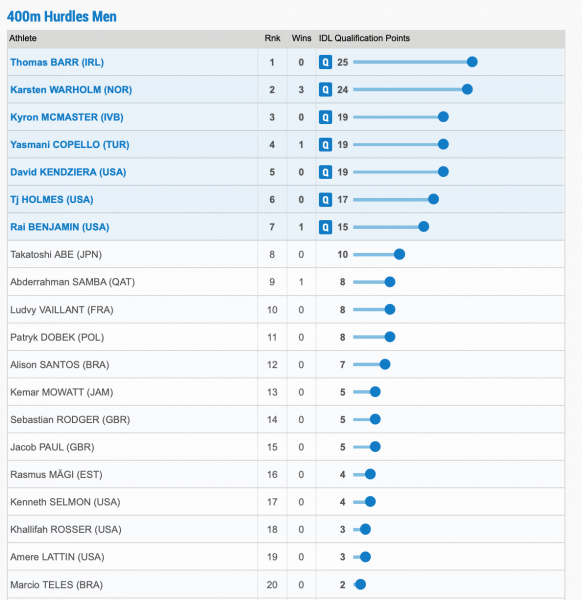Open Karsten WARHOLM (NOR) athlete link
This screenshot has height=600, width=582.
point(71,90)
